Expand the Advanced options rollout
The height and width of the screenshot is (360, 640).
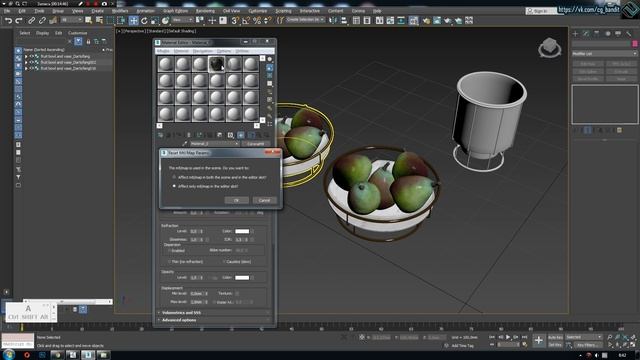click(214, 320)
